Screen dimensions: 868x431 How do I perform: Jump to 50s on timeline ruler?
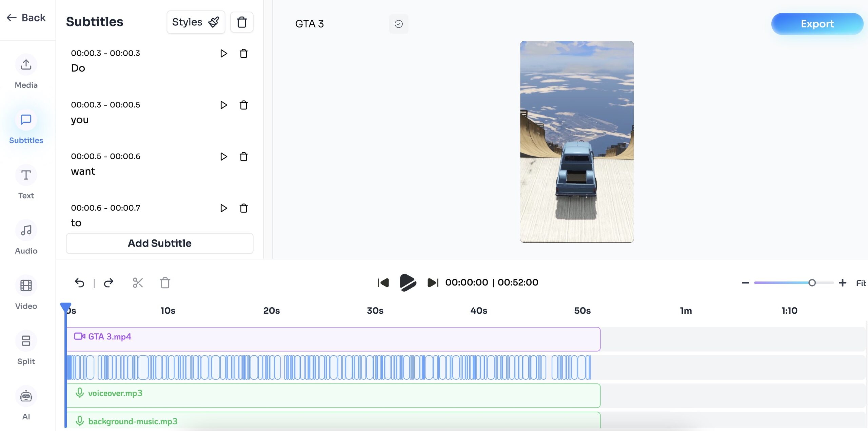(582, 311)
